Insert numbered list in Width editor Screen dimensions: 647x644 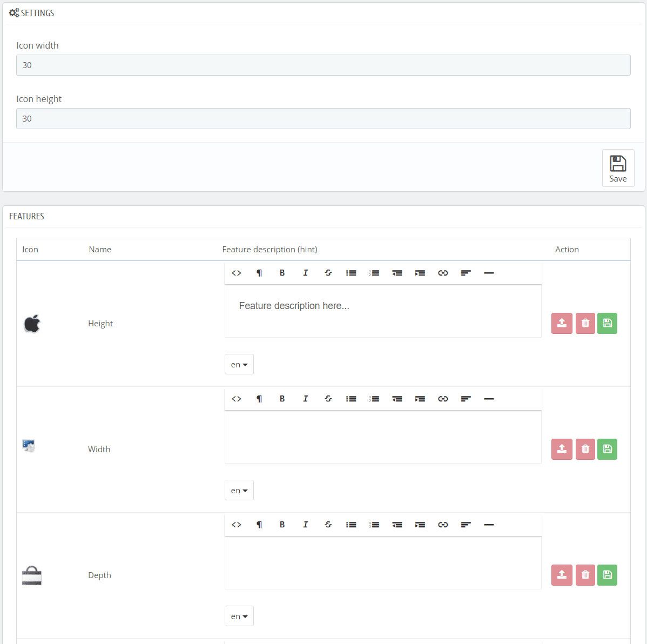click(374, 399)
